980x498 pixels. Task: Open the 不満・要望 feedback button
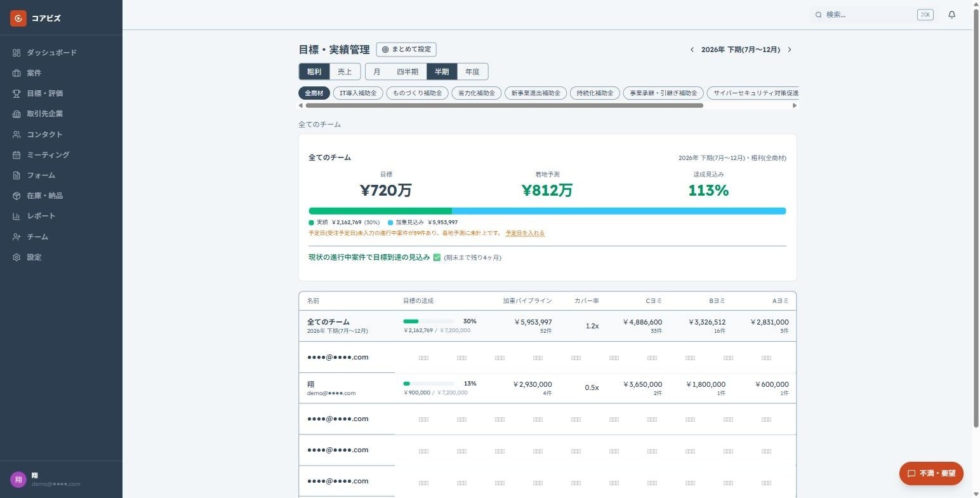(931, 473)
